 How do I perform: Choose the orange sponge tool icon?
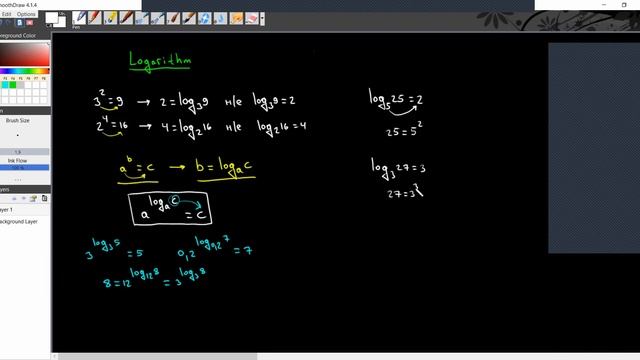236,18
